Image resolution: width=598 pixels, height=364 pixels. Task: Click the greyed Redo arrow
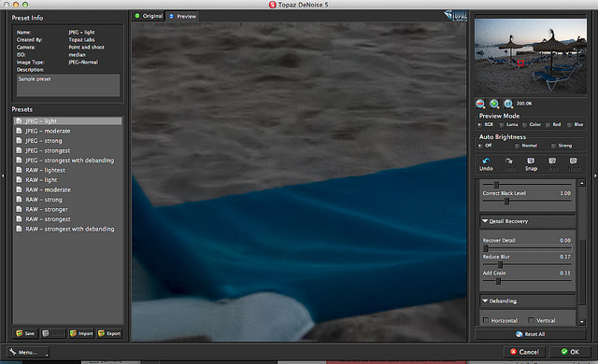pos(508,161)
